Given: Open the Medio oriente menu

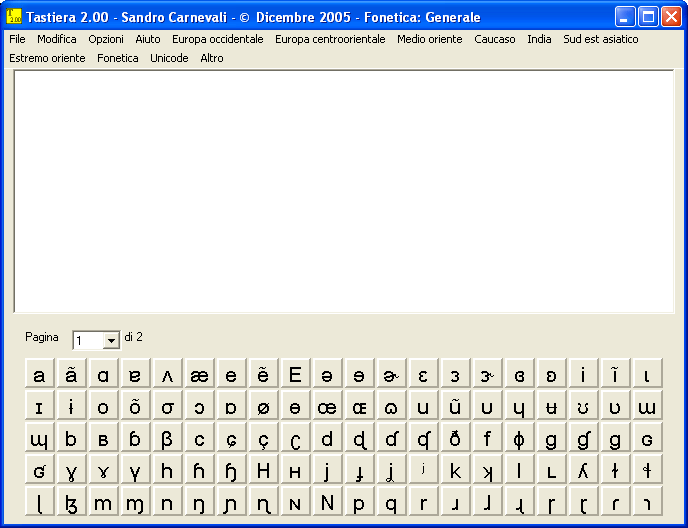Looking at the screenshot, I should (430, 39).
